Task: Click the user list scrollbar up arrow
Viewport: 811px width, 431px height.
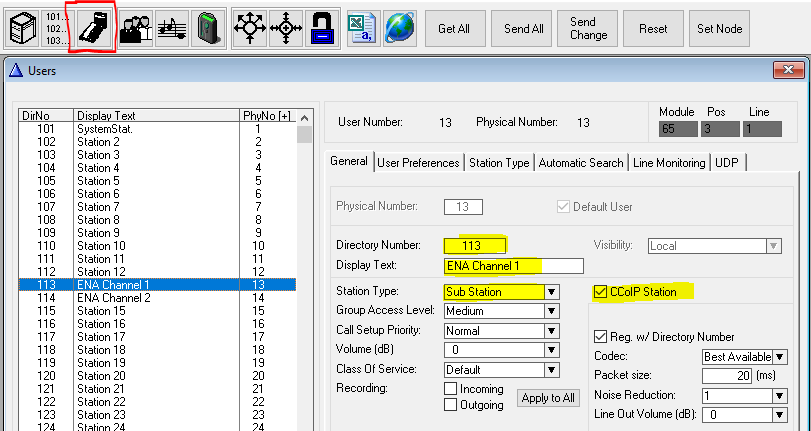Action: (x=305, y=118)
